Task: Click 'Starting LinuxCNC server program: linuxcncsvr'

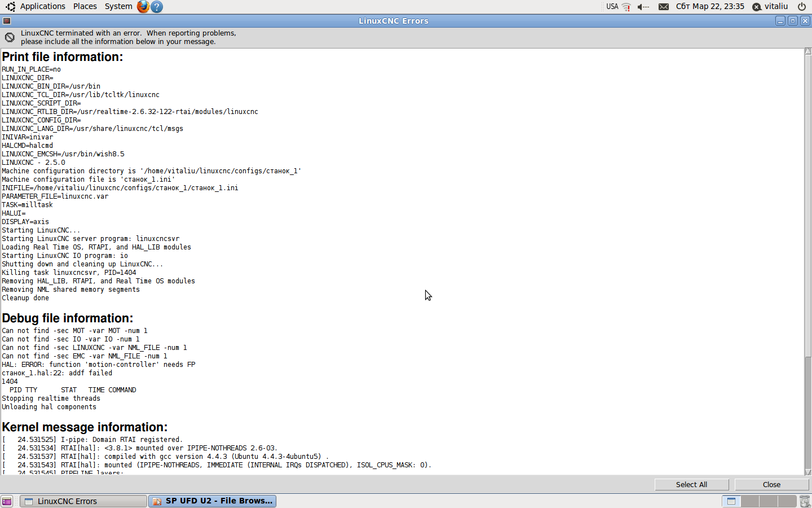Action: click(x=91, y=239)
